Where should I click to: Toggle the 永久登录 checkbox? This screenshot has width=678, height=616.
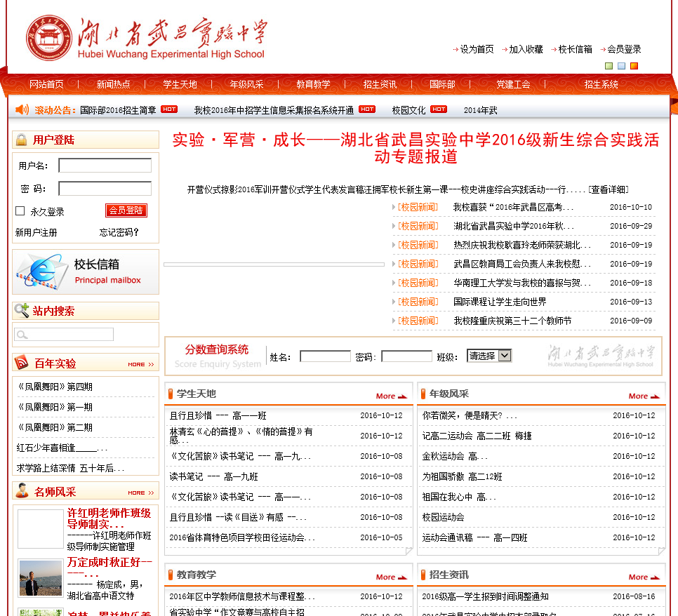20,210
